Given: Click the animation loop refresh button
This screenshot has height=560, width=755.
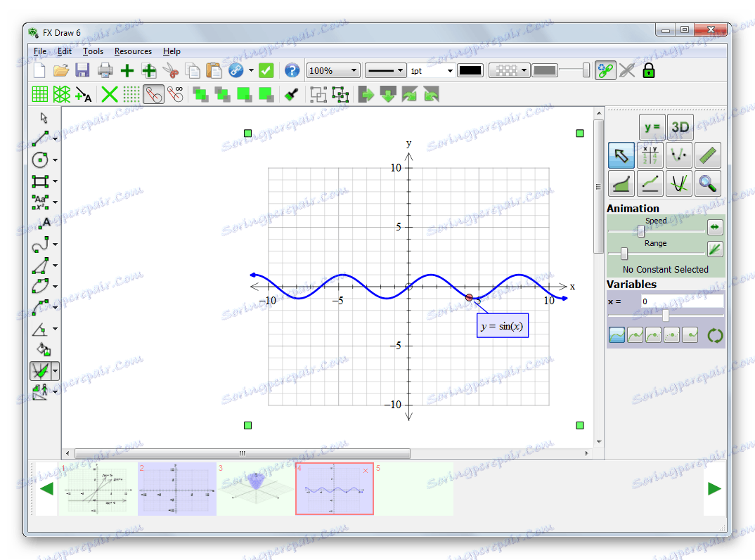Looking at the screenshot, I should tap(715, 335).
